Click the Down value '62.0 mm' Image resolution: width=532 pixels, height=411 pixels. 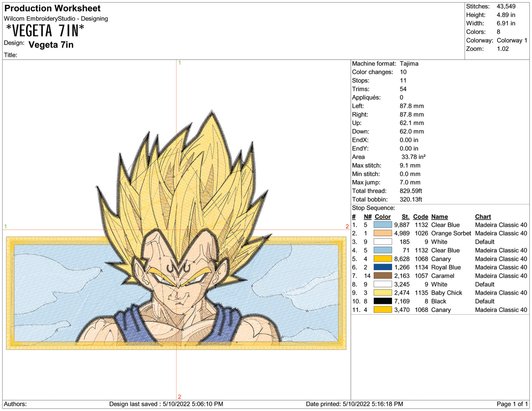pyautogui.click(x=412, y=131)
